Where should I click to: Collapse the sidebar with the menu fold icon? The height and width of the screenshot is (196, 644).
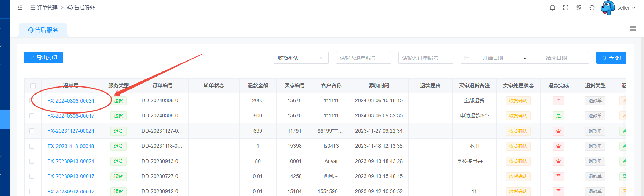coord(20,8)
